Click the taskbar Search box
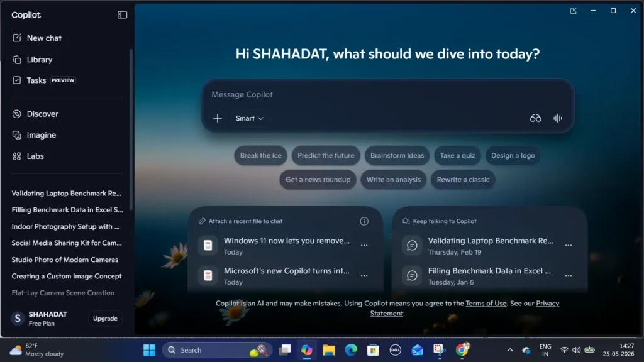 pos(217,350)
